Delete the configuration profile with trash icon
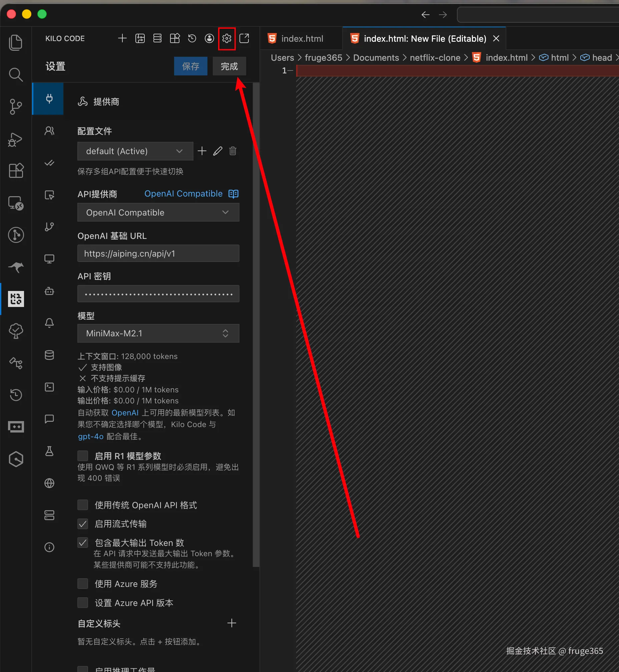Viewport: 619px width, 672px height. (x=233, y=151)
